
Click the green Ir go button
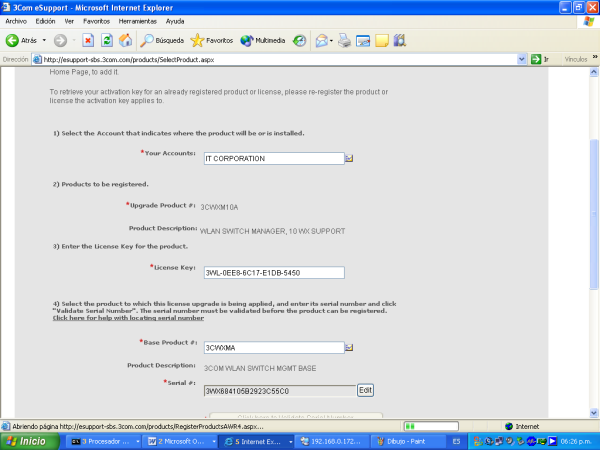tap(540, 59)
